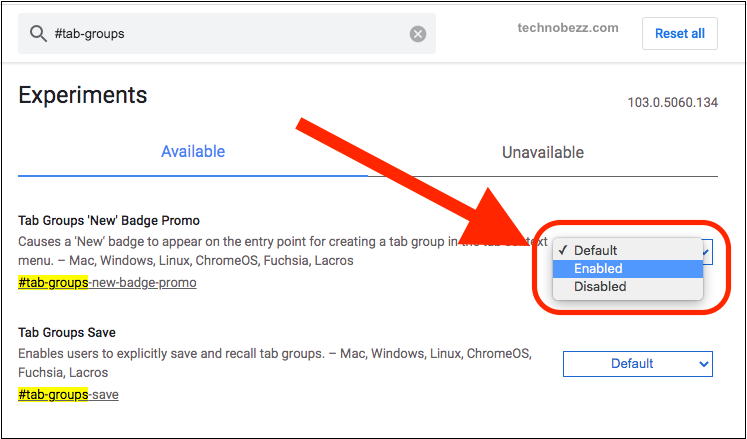Click the Experiments page heading

pos(83,95)
